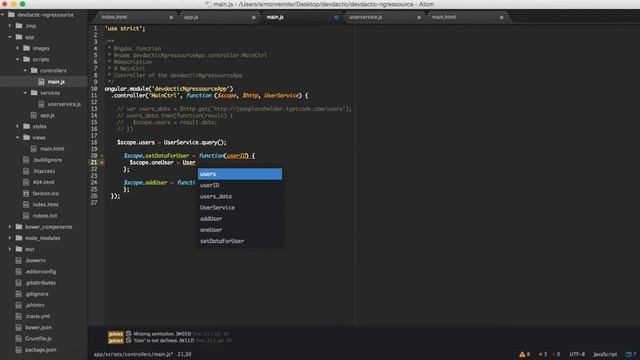The image size is (640, 360).
Task: Click the lint marker in line 21 gutter
Action: (102, 162)
